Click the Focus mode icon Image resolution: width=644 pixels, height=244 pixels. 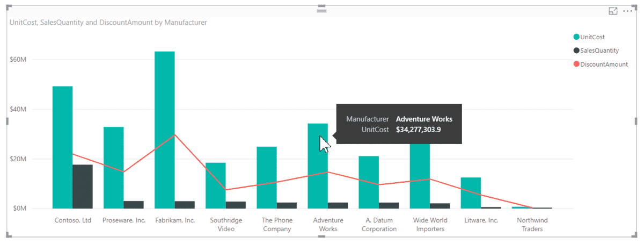click(x=613, y=11)
